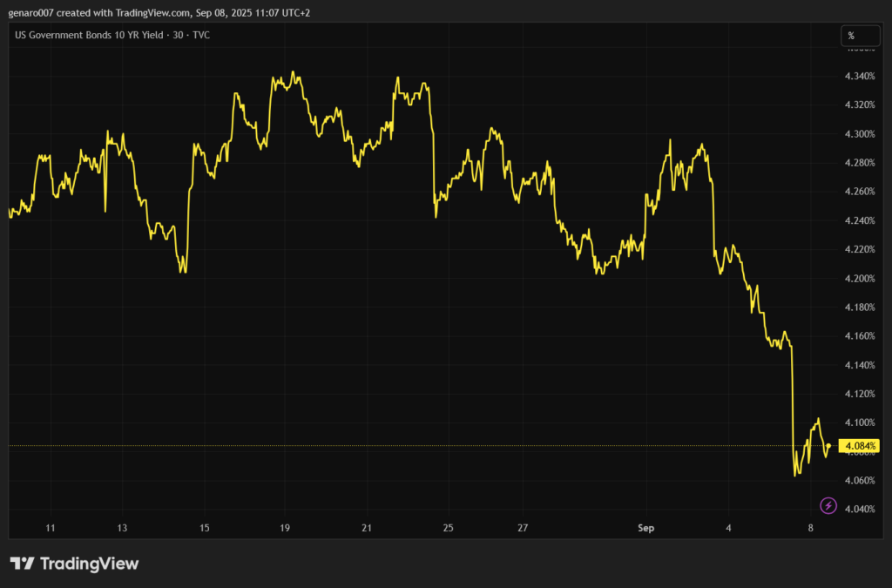Click the 11 date label on the time axis

[51, 528]
